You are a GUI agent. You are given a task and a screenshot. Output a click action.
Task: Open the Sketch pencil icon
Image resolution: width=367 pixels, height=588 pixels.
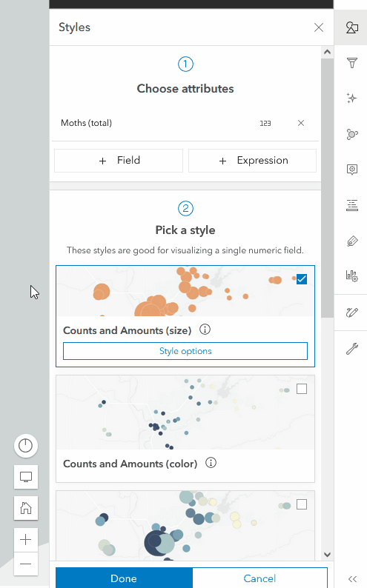351,313
